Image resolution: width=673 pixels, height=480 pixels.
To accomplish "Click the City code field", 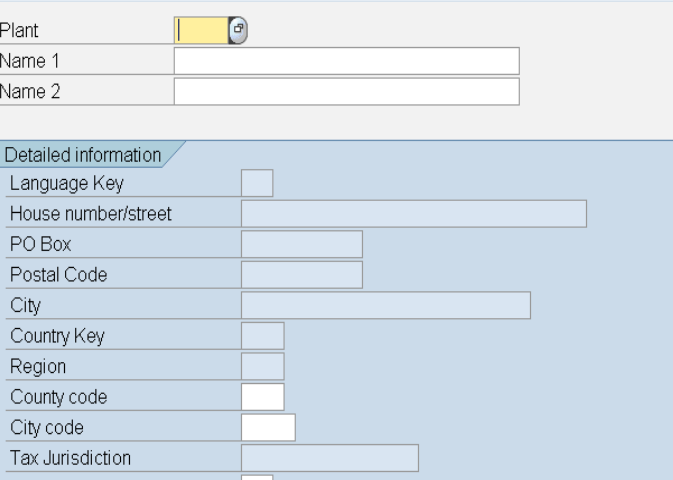I will coord(268,427).
